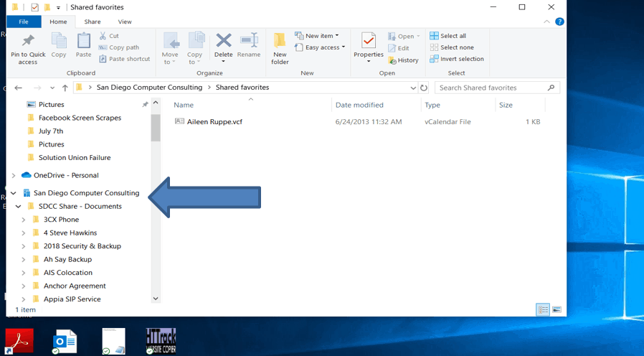Viewport: 644px width, 356px height.
Task: Open Copy to dropdown
Action: tap(194, 49)
